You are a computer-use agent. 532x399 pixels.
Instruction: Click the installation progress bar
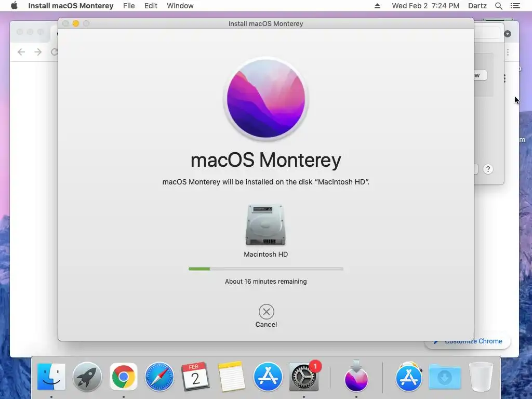coord(266,269)
